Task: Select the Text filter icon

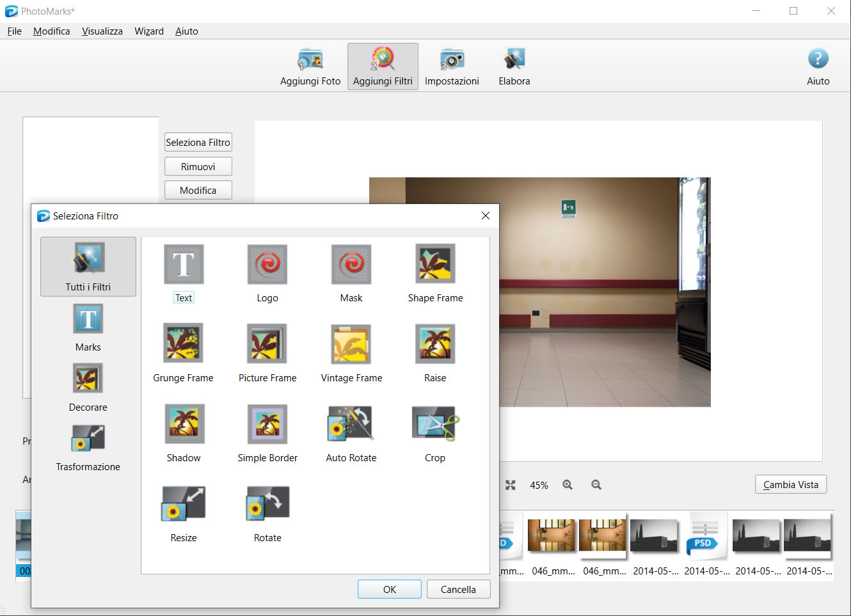Action: click(x=184, y=265)
